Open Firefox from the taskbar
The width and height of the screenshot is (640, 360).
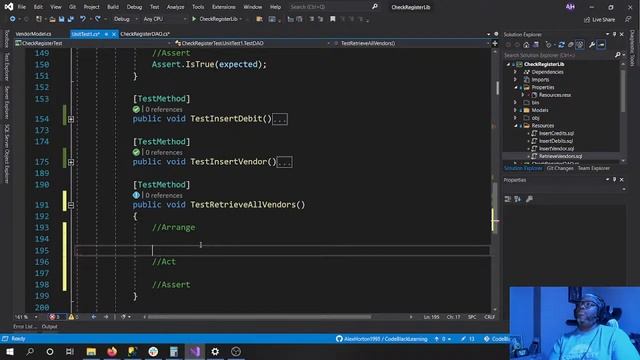pos(112,351)
